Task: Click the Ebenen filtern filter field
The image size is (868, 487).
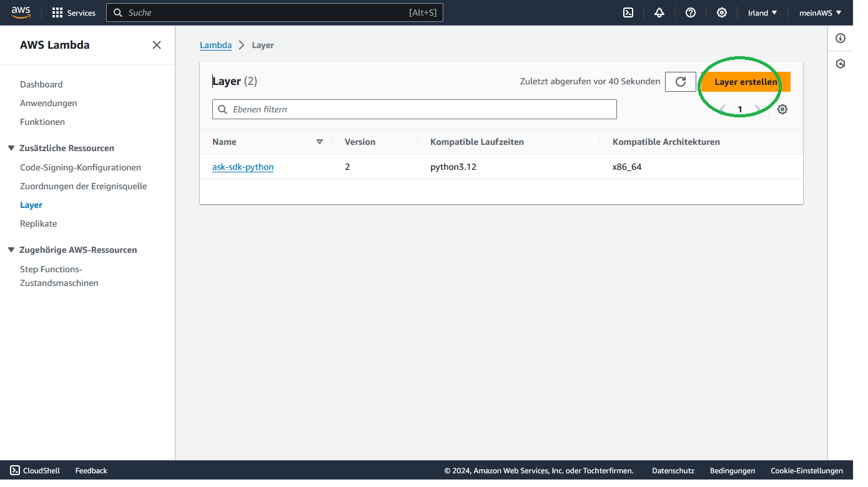Action: coord(415,109)
